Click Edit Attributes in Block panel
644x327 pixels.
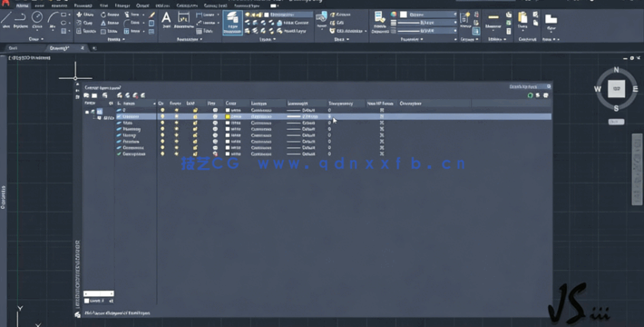(x=349, y=31)
